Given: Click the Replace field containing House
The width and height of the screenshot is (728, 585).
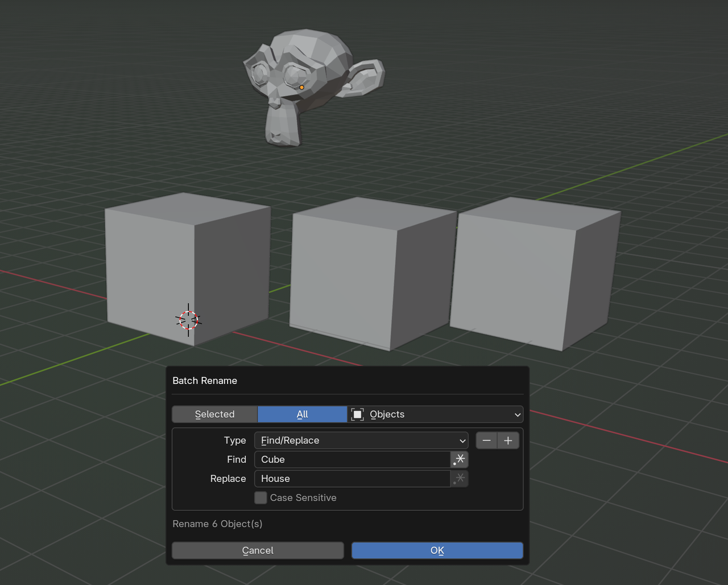Looking at the screenshot, I should (353, 479).
